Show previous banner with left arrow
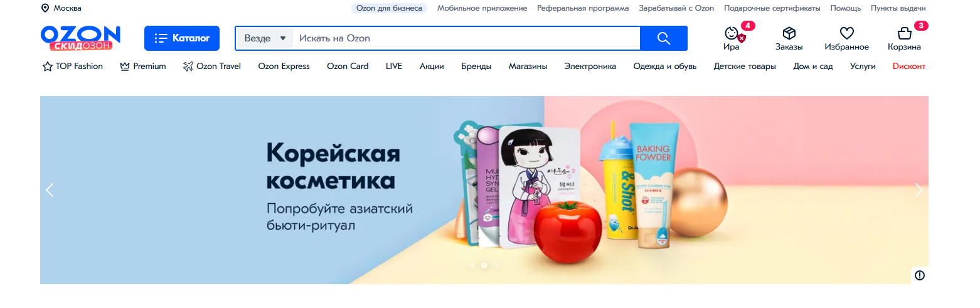The image size is (980, 308). click(50, 190)
